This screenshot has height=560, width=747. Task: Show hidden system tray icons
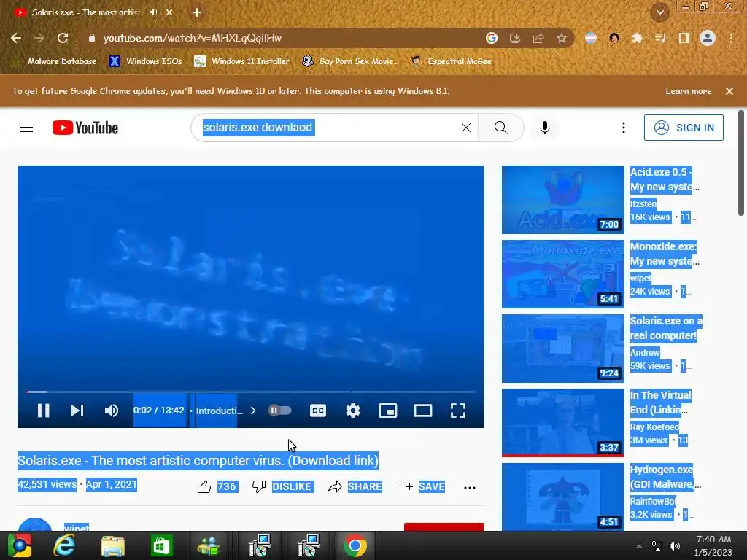[x=639, y=546]
